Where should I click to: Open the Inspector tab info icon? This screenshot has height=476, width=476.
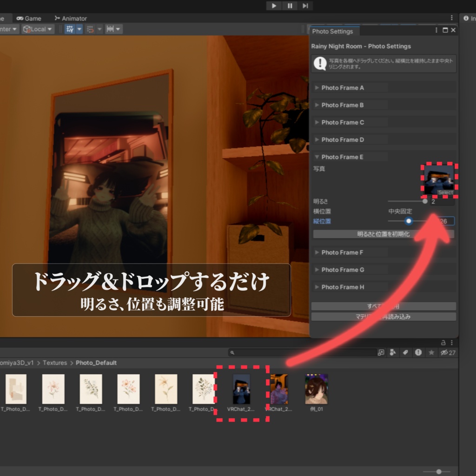(466, 18)
